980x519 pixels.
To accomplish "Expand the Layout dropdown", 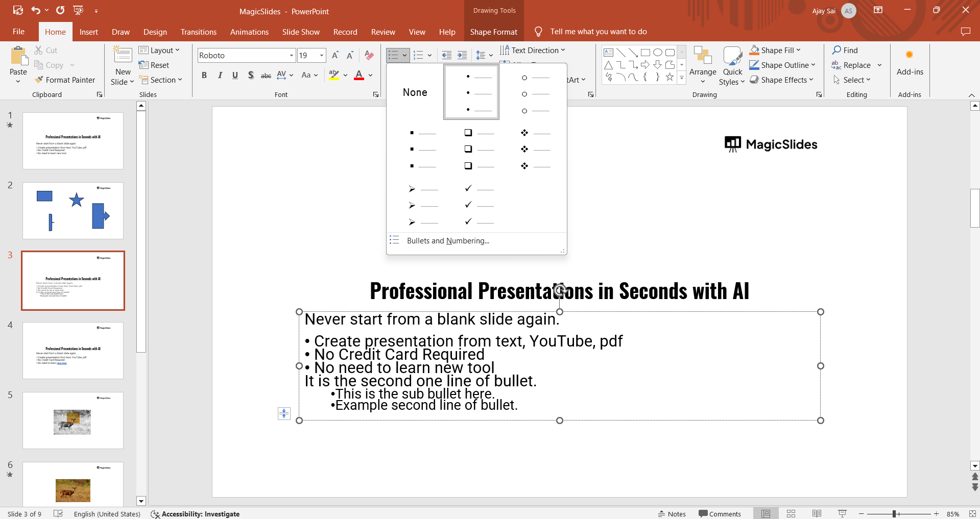I will [x=159, y=50].
